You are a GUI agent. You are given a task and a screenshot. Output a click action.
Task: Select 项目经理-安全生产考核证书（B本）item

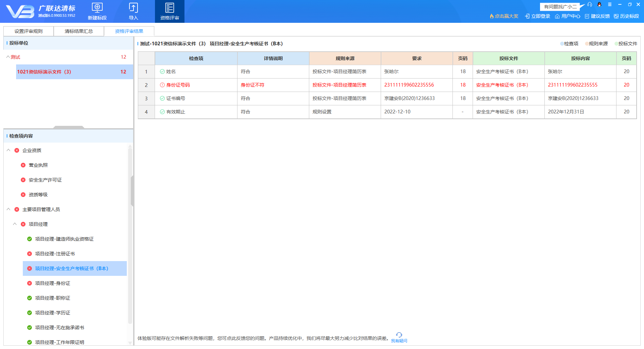[x=75, y=268]
